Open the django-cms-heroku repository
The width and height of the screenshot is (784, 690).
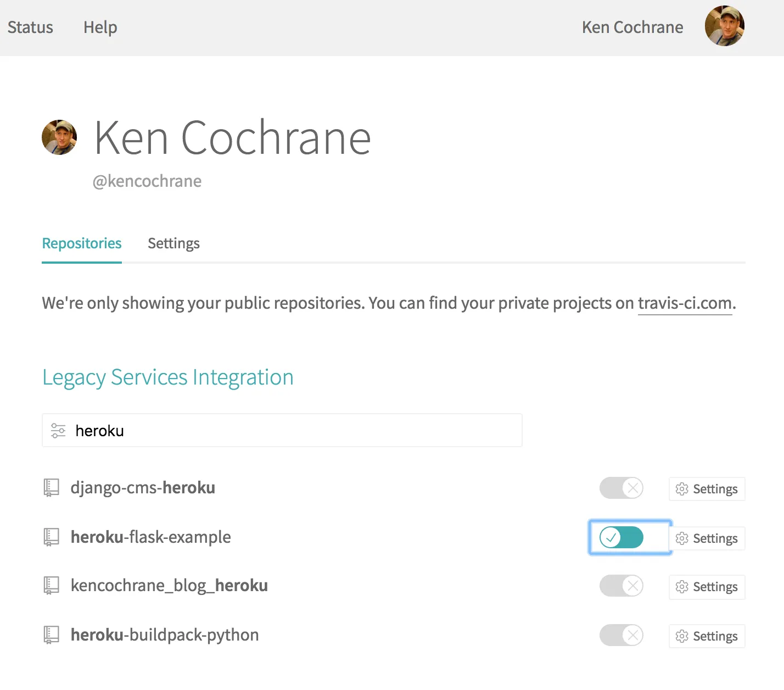pos(143,488)
